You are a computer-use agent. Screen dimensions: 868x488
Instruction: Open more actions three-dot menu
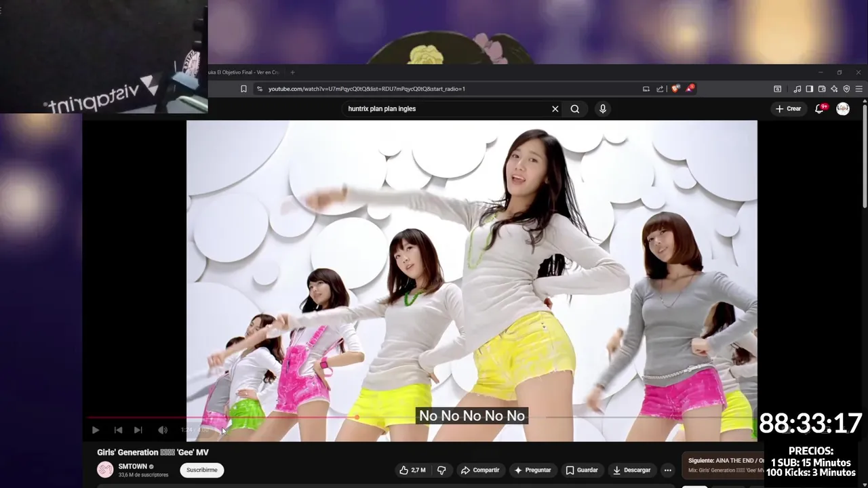point(668,470)
